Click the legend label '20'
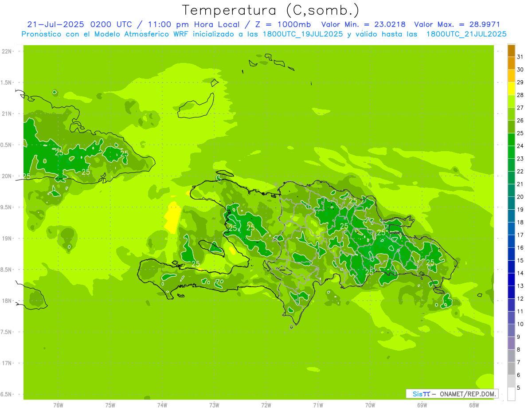Image resolution: width=532 pixels, height=411 pixels. pos(520,197)
